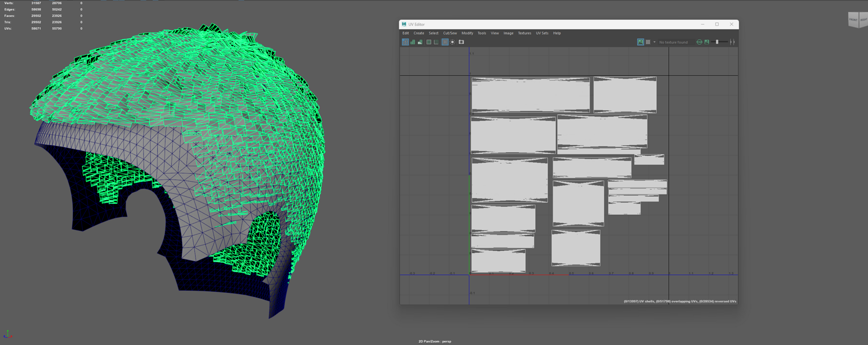Open the Help menu in UV Editor
The width and height of the screenshot is (868, 345).
(557, 33)
